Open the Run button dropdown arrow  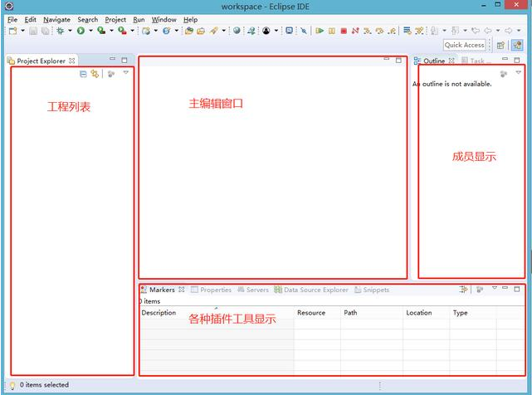point(90,31)
